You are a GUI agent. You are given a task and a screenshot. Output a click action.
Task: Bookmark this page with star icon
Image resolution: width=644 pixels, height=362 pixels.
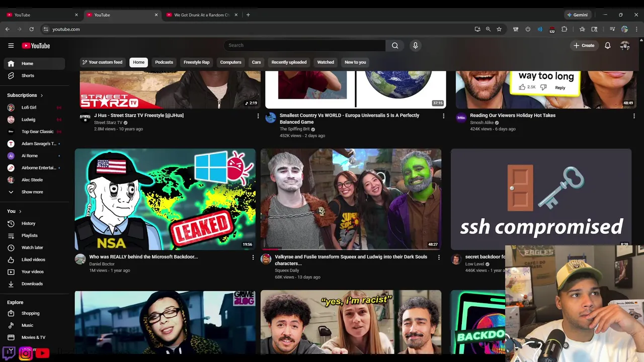tap(499, 29)
